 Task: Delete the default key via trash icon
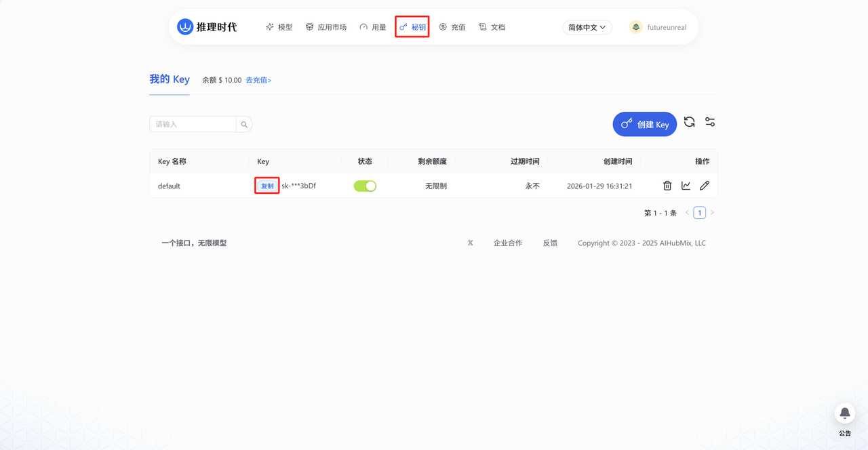pos(667,186)
